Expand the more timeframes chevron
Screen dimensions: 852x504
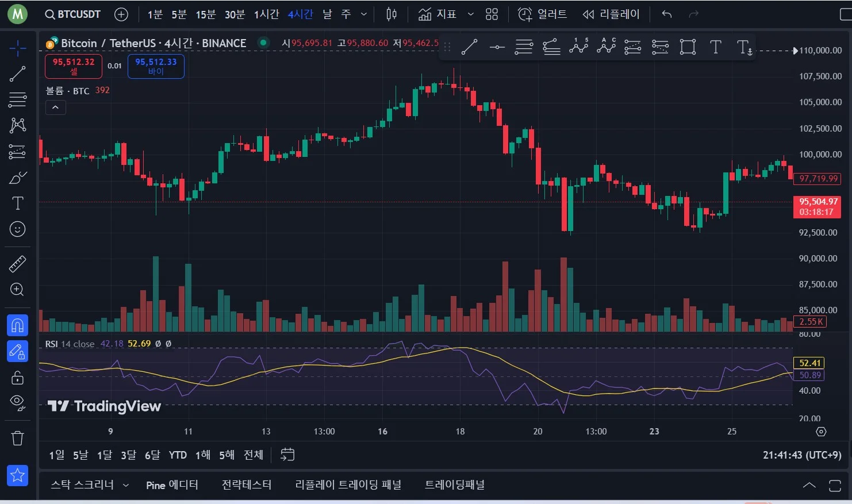[x=364, y=14]
